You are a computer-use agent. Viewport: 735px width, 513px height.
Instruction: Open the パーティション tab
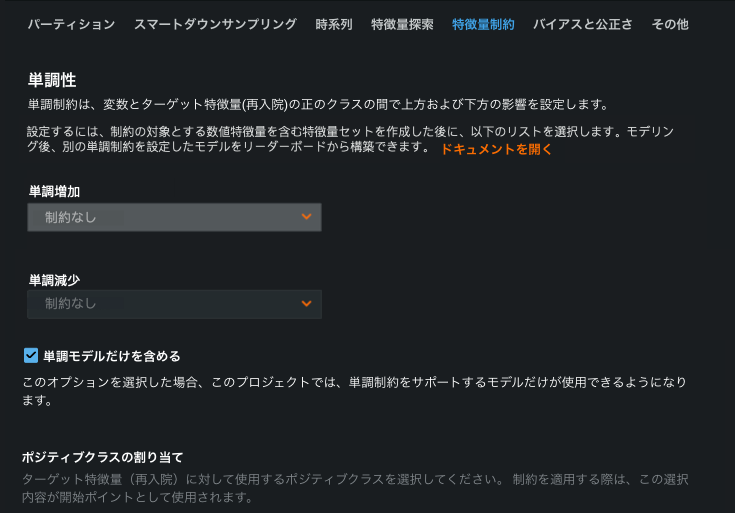pos(71,24)
